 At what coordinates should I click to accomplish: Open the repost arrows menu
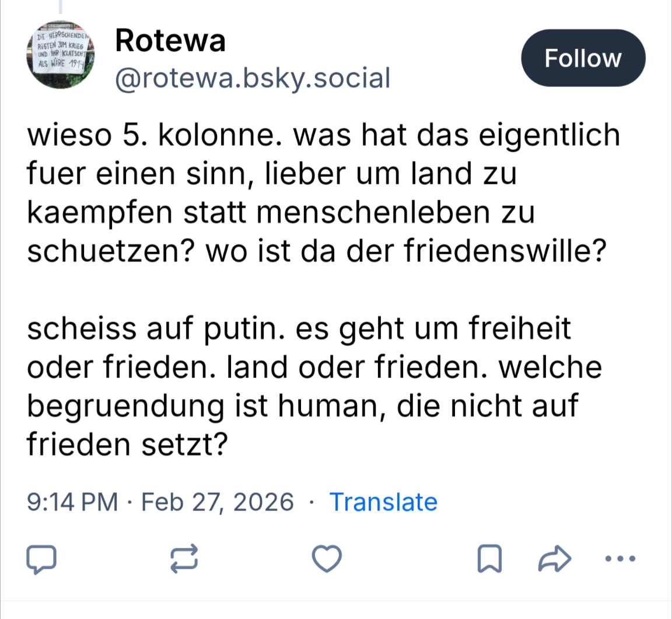(184, 558)
